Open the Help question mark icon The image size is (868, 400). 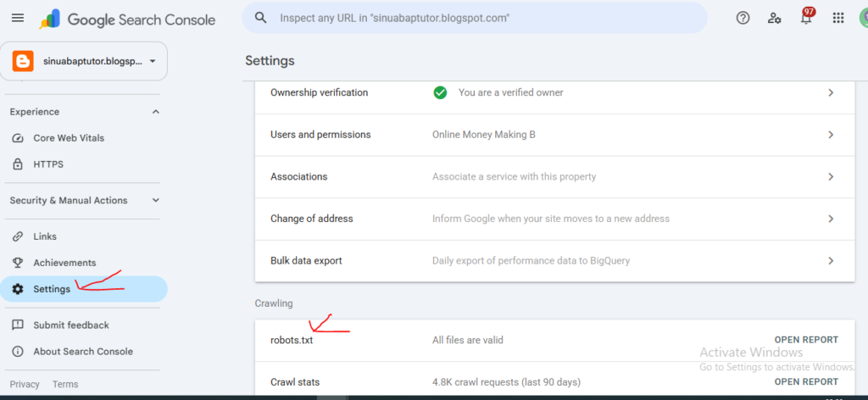click(x=743, y=18)
